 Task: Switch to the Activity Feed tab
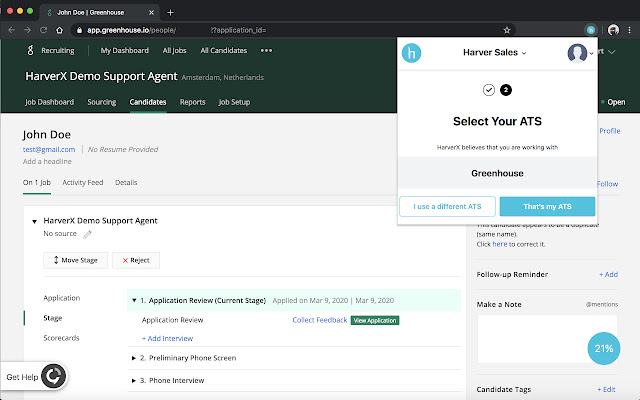(x=83, y=183)
